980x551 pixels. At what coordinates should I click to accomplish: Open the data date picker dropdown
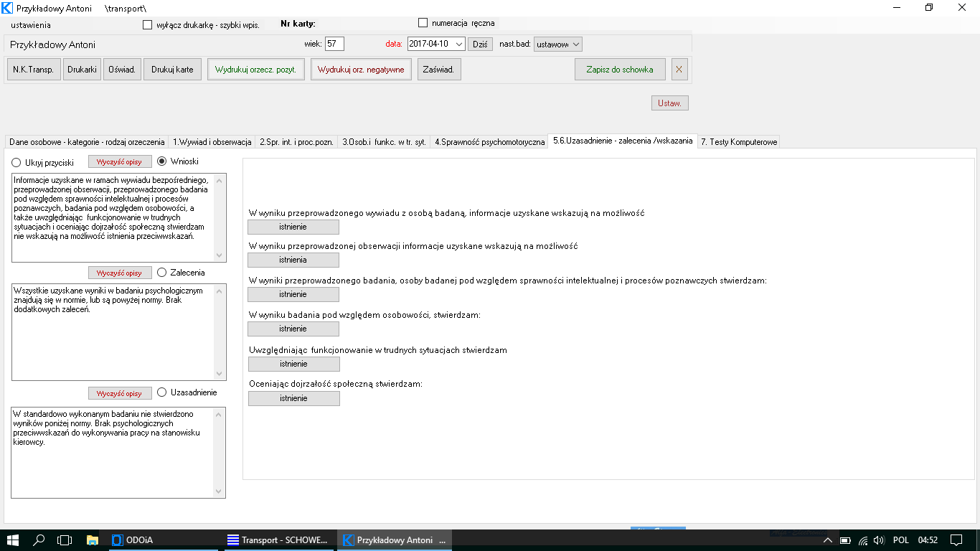coord(459,44)
